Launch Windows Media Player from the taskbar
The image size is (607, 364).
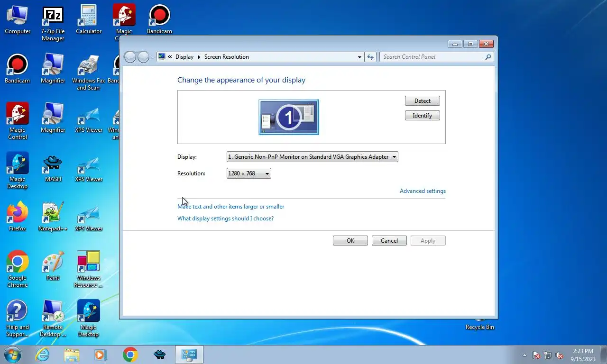tap(100, 355)
